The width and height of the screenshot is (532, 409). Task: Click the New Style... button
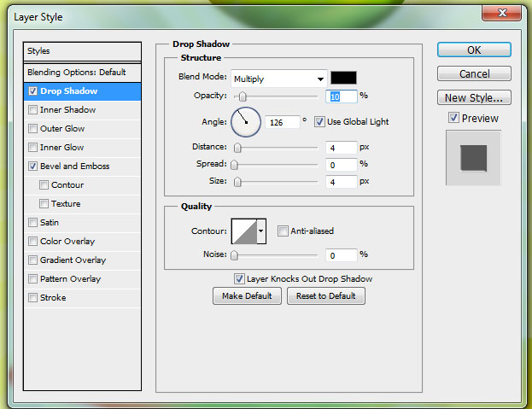click(x=473, y=97)
